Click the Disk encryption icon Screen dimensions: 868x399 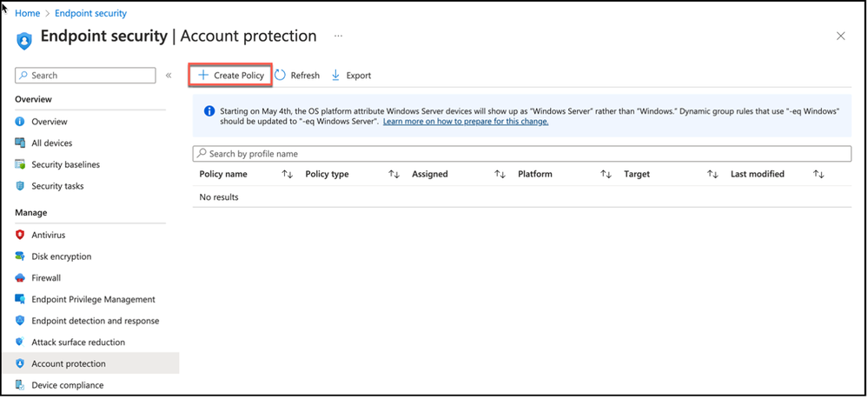[20, 256]
